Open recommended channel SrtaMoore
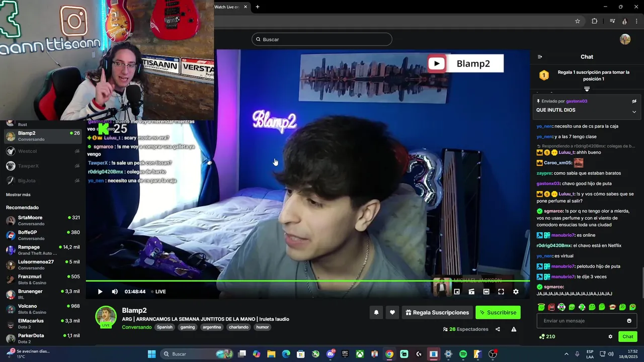Image resolution: width=644 pixels, height=362 pixels. tap(43, 220)
